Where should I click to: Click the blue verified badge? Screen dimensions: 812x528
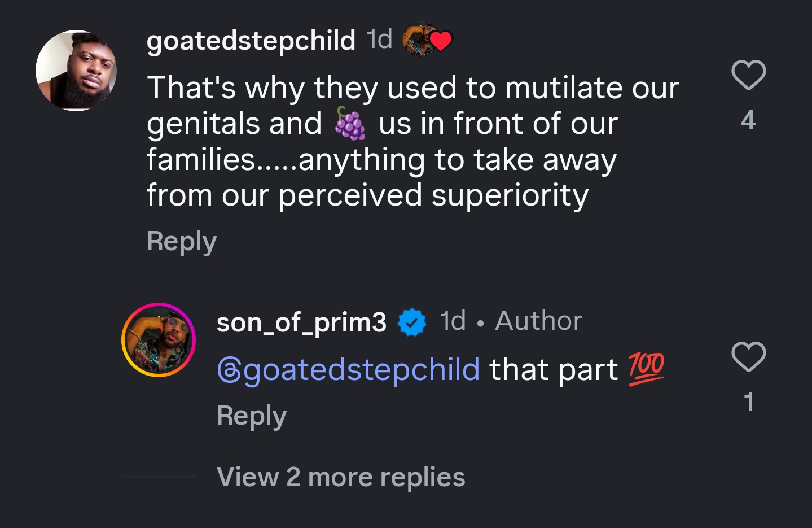(x=412, y=322)
